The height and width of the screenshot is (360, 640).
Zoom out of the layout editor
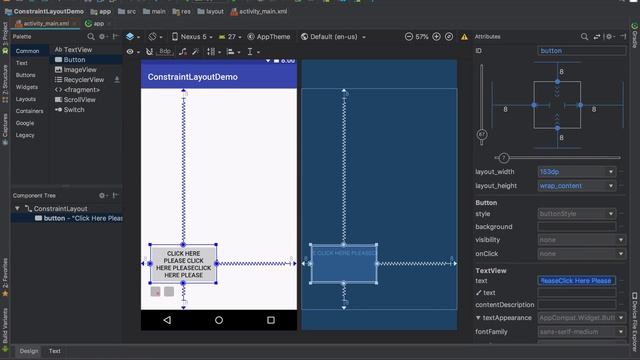coord(409,37)
